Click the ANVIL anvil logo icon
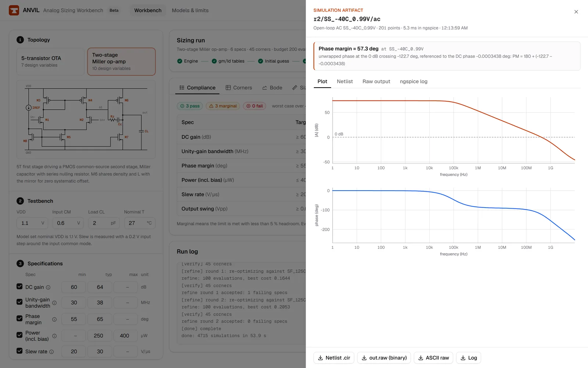 (14, 10)
